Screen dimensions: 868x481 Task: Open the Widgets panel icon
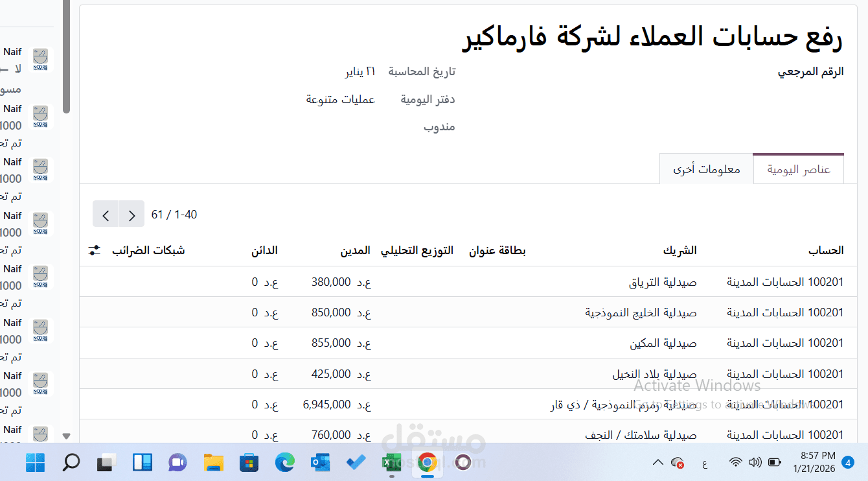[142, 463]
